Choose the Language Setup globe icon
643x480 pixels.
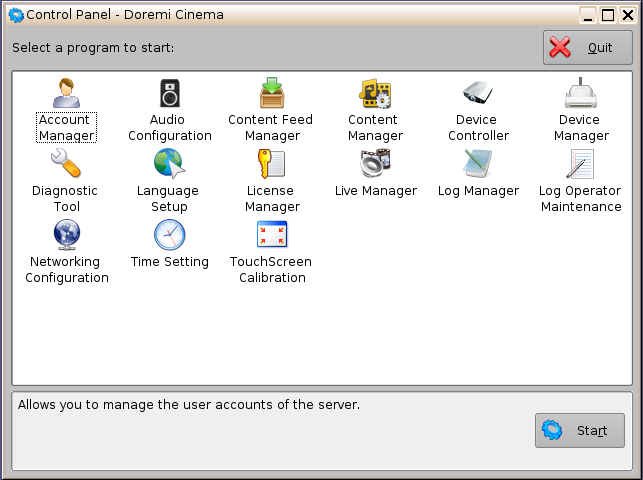coord(169,163)
